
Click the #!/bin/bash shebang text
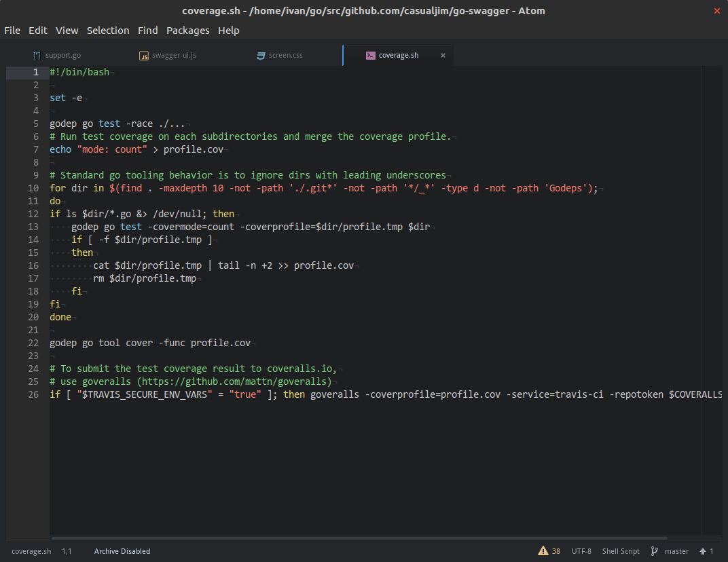(x=79, y=73)
